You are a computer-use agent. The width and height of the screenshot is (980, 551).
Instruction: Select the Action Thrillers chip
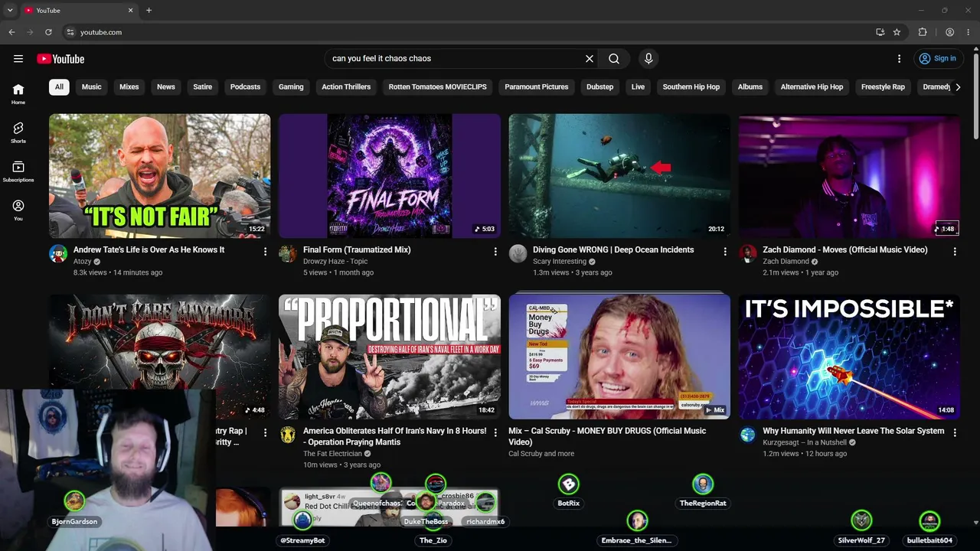[346, 87]
